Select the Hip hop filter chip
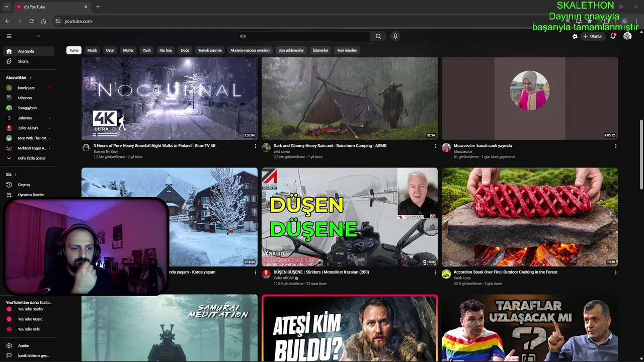 point(166,50)
